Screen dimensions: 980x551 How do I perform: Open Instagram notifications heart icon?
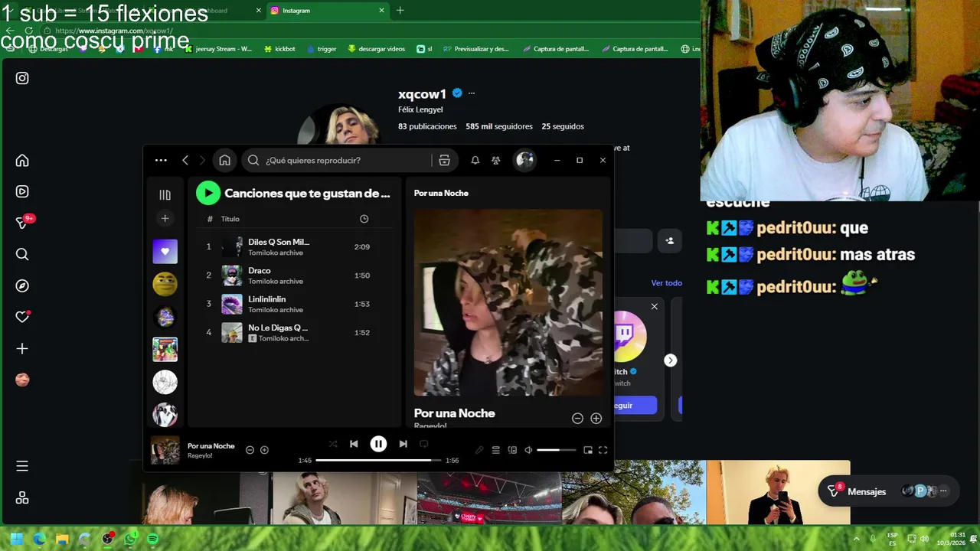click(x=22, y=317)
